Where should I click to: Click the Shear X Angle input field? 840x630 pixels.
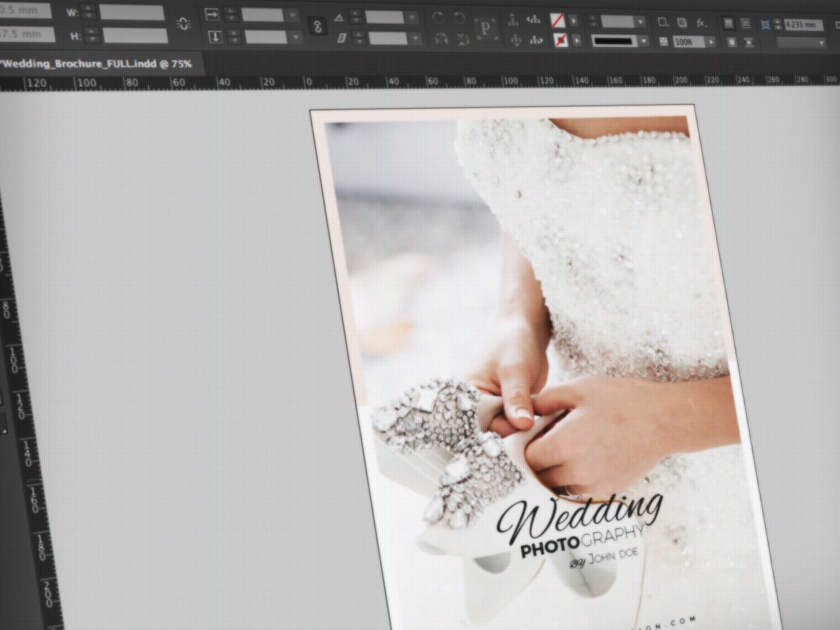pos(389,38)
